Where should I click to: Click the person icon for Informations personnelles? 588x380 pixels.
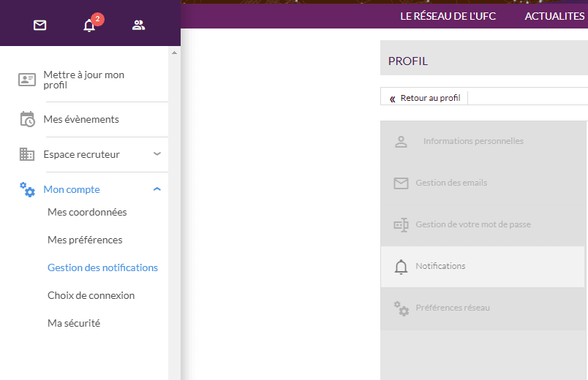click(x=401, y=142)
